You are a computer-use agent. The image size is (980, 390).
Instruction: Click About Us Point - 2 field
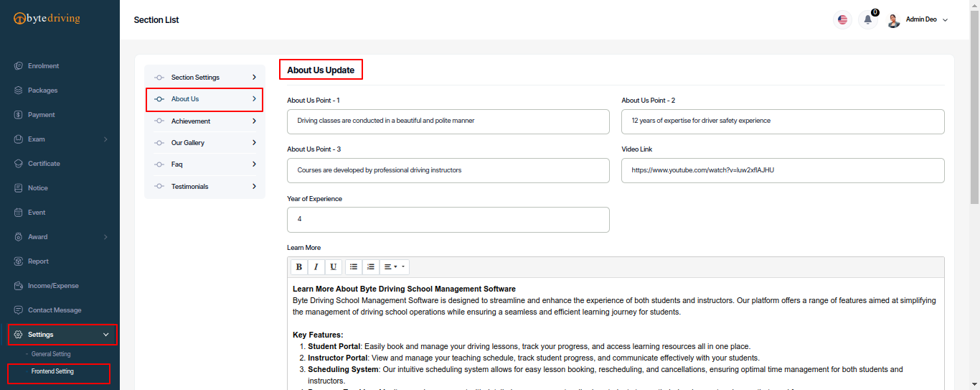[x=783, y=121]
